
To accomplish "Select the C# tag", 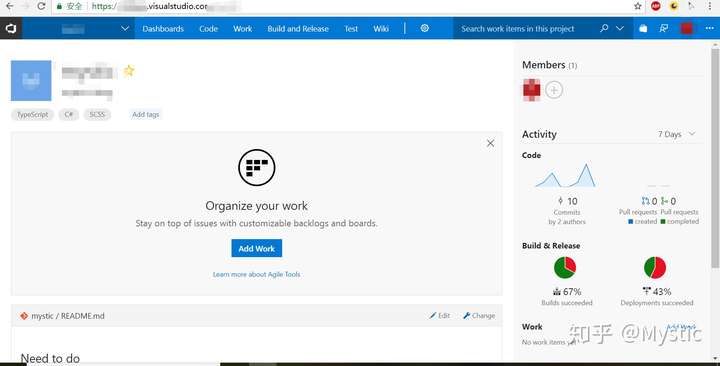I will pos(68,114).
